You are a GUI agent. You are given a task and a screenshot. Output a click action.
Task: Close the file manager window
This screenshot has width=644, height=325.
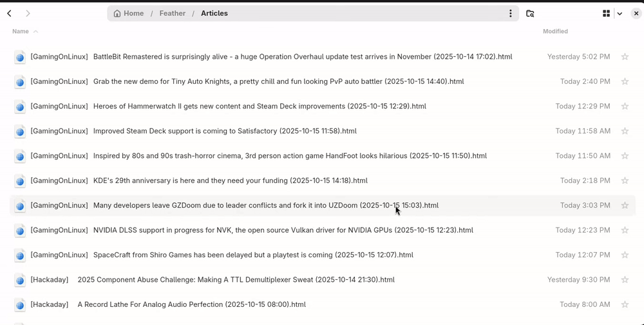coord(636,14)
